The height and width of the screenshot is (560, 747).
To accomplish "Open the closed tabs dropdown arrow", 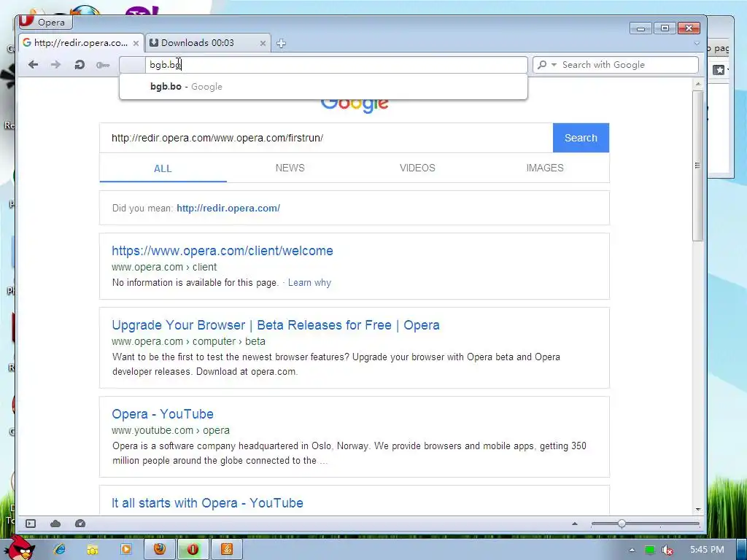I will point(697,43).
